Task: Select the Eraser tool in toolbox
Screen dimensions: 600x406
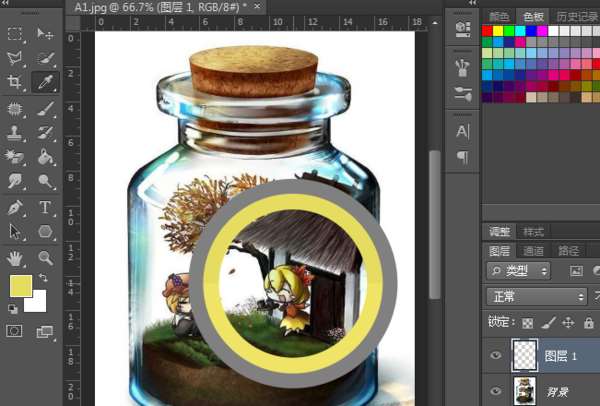Action: coord(15,157)
